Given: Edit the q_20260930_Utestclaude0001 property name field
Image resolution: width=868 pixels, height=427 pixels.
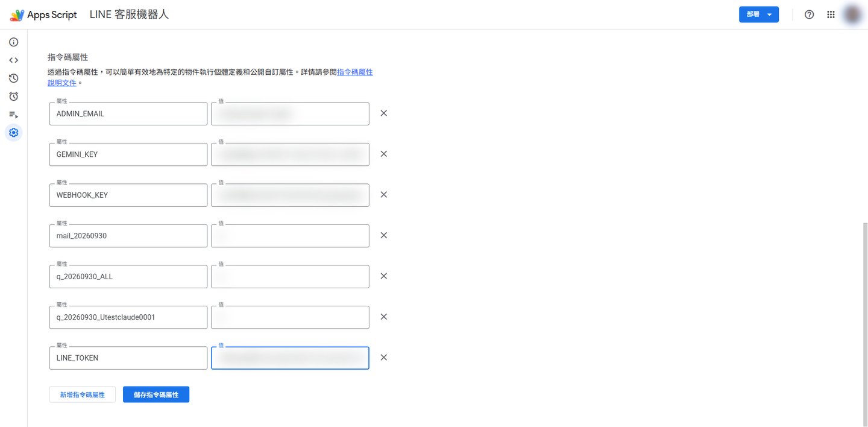Looking at the screenshot, I should click(128, 317).
